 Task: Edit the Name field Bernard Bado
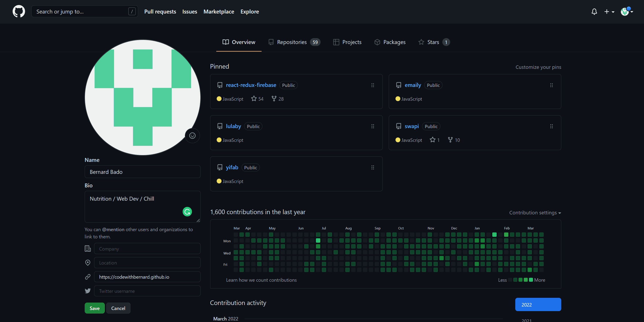[x=142, y=172]
